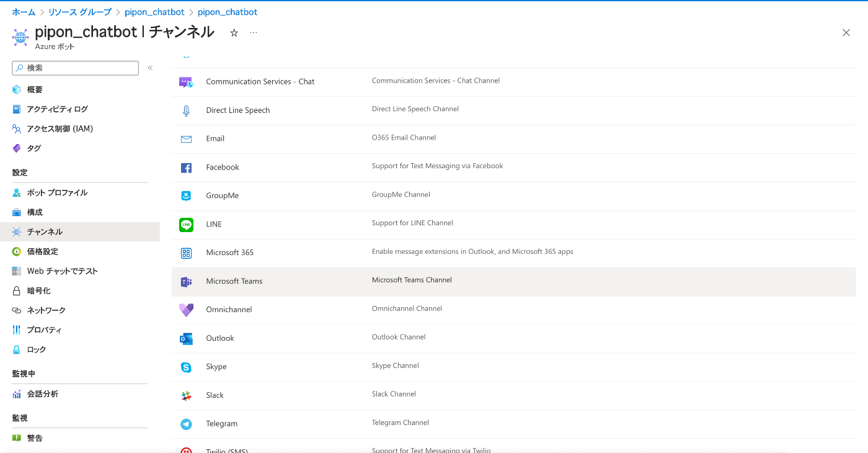Click 'Telegram Channel' description text
868x453 pixels.
tap(401, 423)
